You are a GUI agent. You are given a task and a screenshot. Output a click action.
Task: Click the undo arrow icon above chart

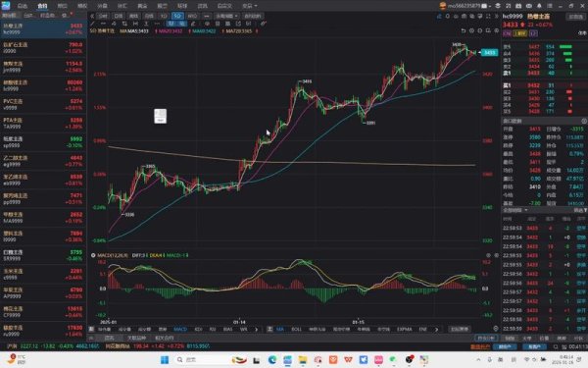(464, 30)
